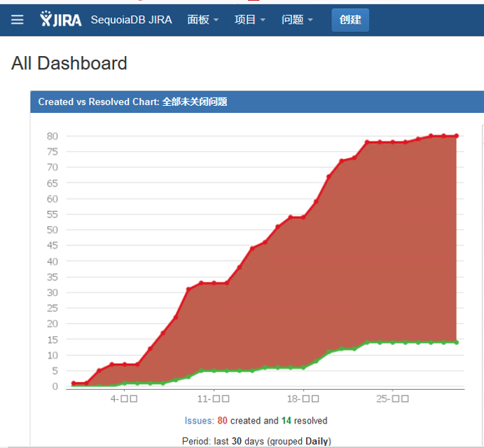Viewport: 484px width, 448px height.
Task: Click the 25th date label on the x-axis
Action: click(x=392, y=399)
